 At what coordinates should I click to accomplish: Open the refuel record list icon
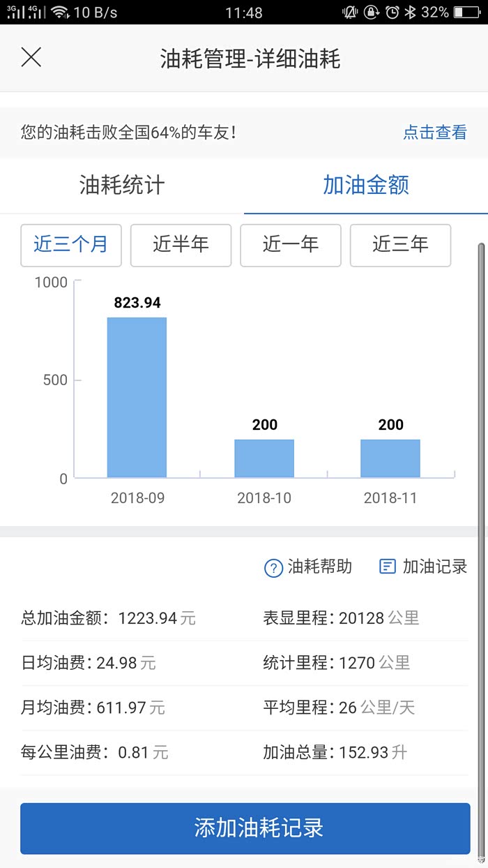387,567
